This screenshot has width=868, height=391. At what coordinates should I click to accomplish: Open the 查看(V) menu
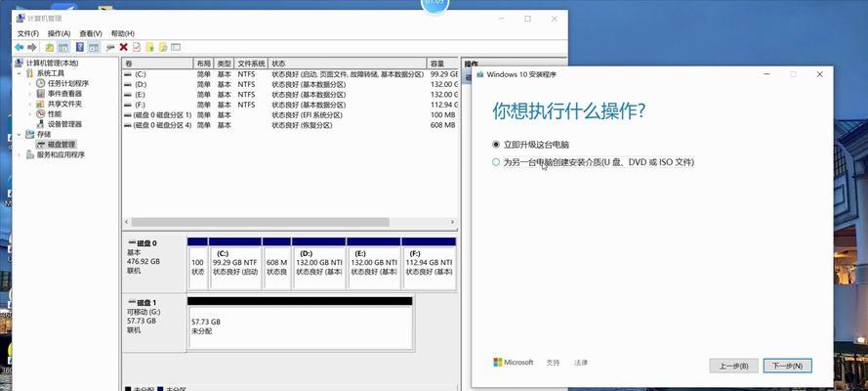click(x=91, y=34)
